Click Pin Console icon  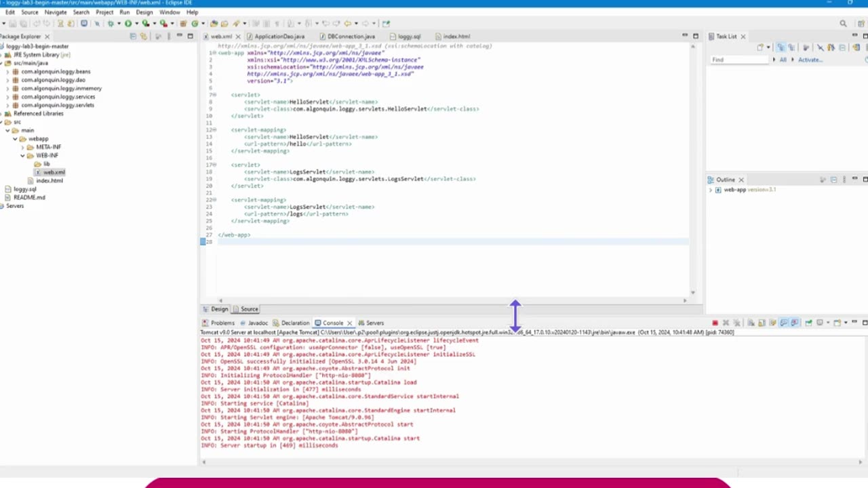pyautogui.click(x=808, y=323)
